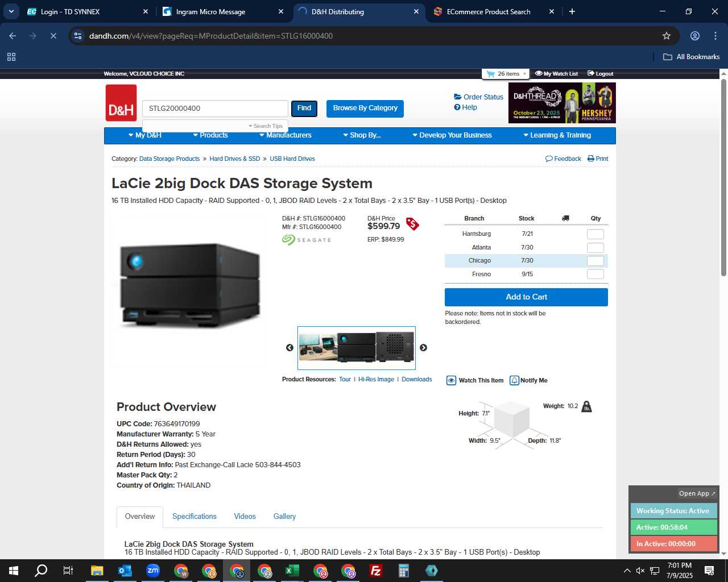Expand the Manufacturers menu
Viewport: 728px width, 582px height.
286,135
